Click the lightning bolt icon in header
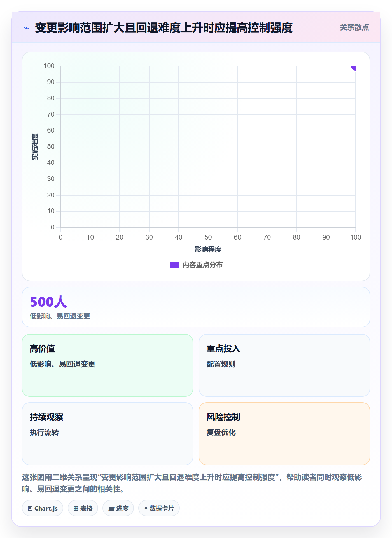 (x=27, y=28)
